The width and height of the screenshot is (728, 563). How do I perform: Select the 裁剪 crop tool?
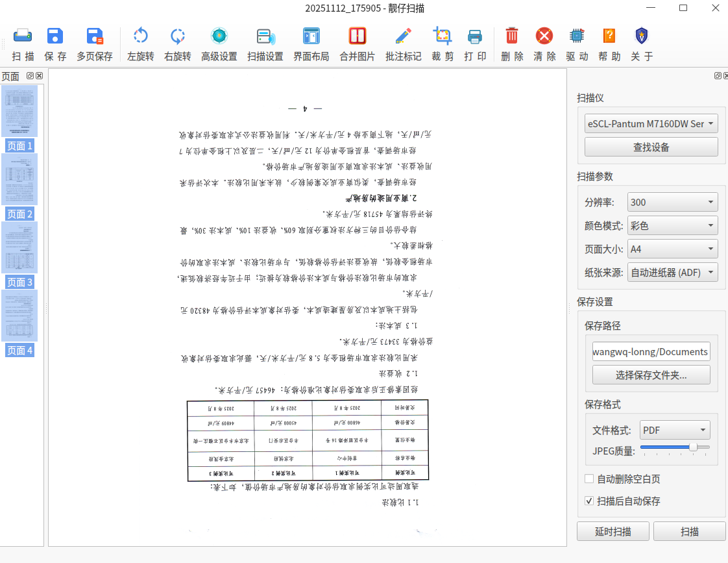[x=443, y=45]
